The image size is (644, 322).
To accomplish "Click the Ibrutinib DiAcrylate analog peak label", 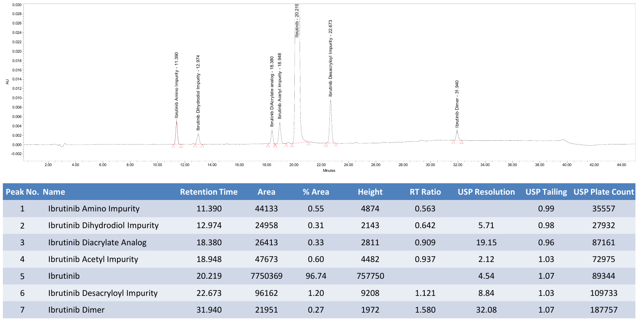I will [x=272, y=91].
